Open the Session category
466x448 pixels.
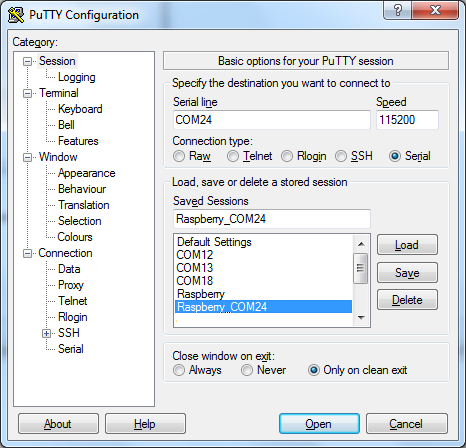tap(57, 61)
